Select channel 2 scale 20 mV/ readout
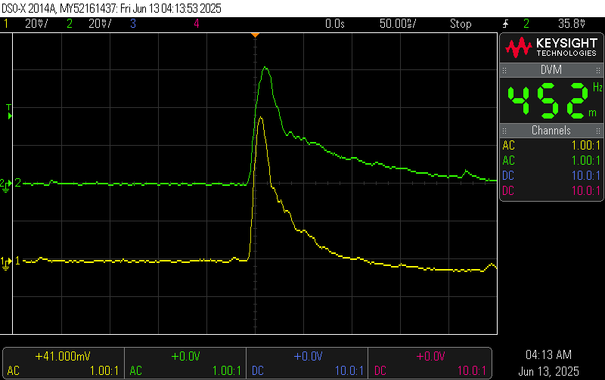Image resolution: width=605 pixels, height=380 pixels. coord(100,24)
